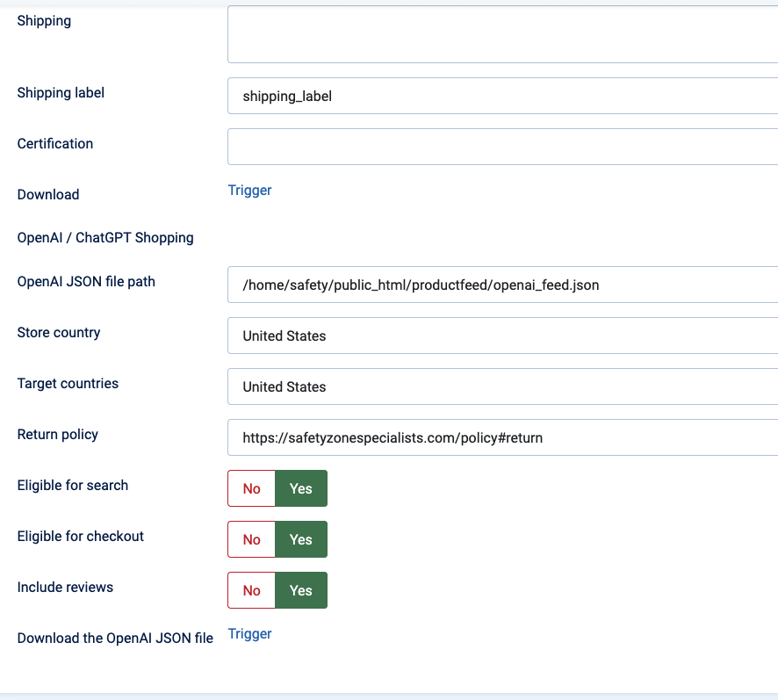Set Eligible for checkout to No
The height and width of the screenshot is (700, 778).
252,539
